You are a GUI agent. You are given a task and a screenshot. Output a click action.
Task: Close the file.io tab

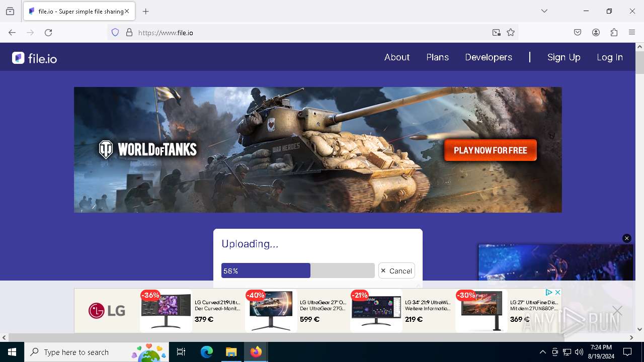127,11
